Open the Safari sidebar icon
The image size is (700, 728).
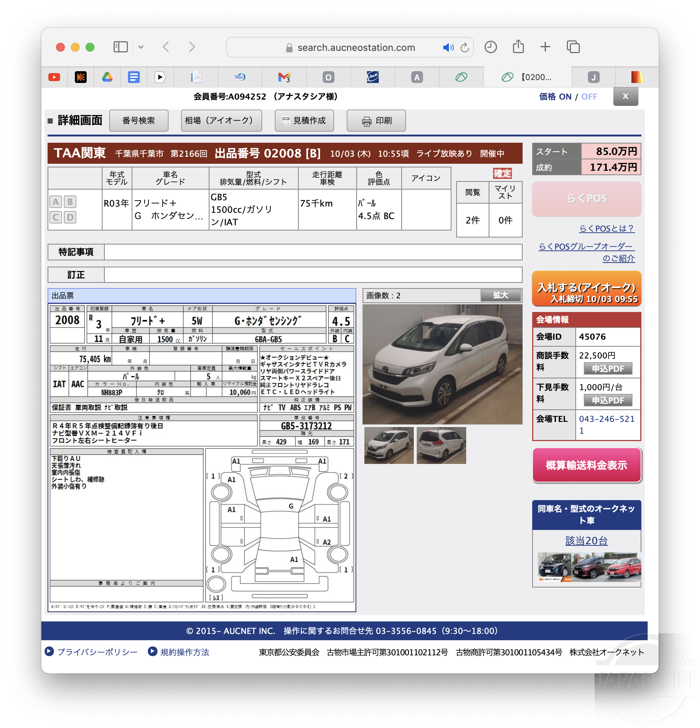[x=120, y=47]
